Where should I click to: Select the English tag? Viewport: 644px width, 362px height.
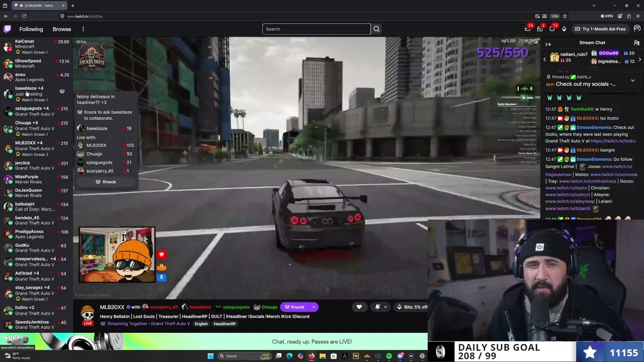coord(201,324)
